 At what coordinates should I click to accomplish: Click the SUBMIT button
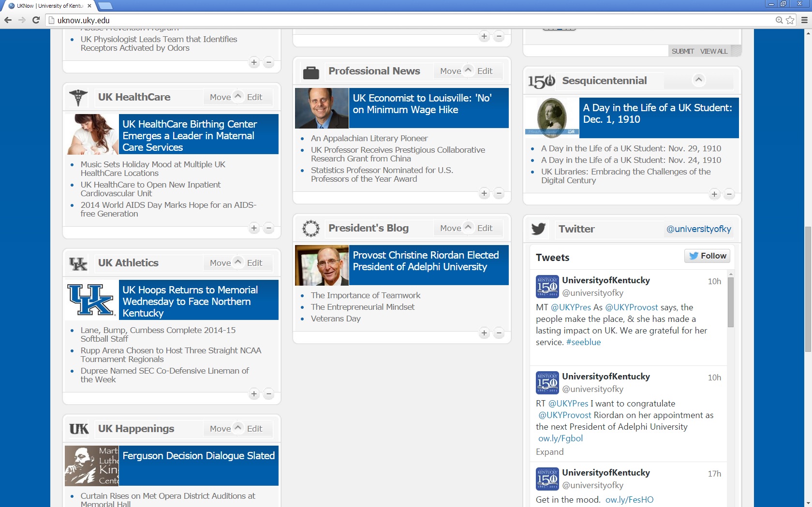pyautogui.click(x=682, y=51)
